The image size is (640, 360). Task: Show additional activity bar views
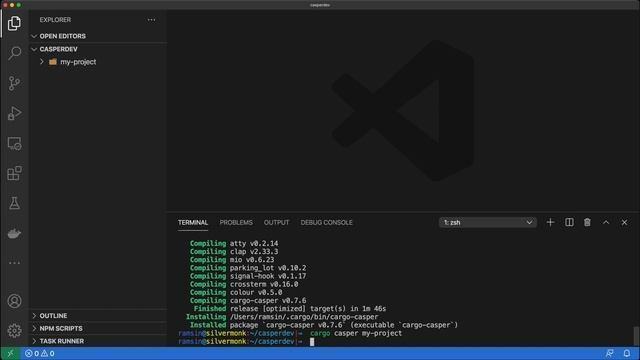coord(14,263)
